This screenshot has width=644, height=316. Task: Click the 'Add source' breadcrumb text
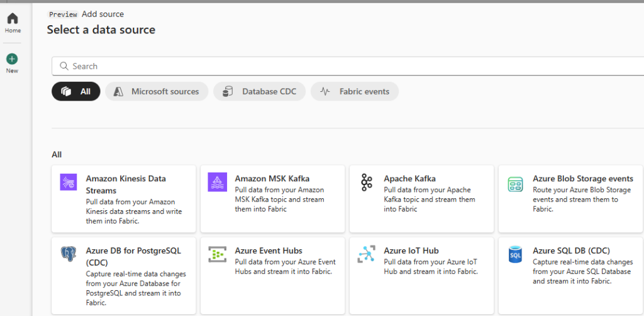(103, 14)
